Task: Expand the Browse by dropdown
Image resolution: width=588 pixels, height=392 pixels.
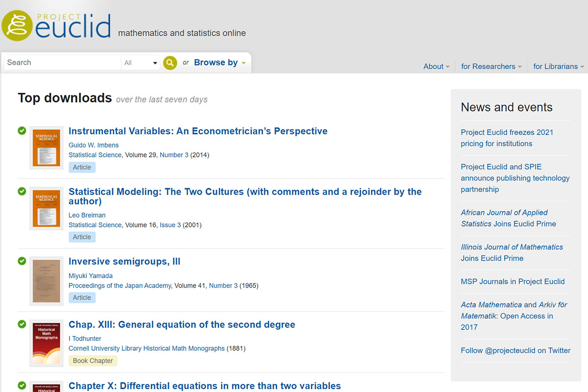Action: (x=220, y=63)
